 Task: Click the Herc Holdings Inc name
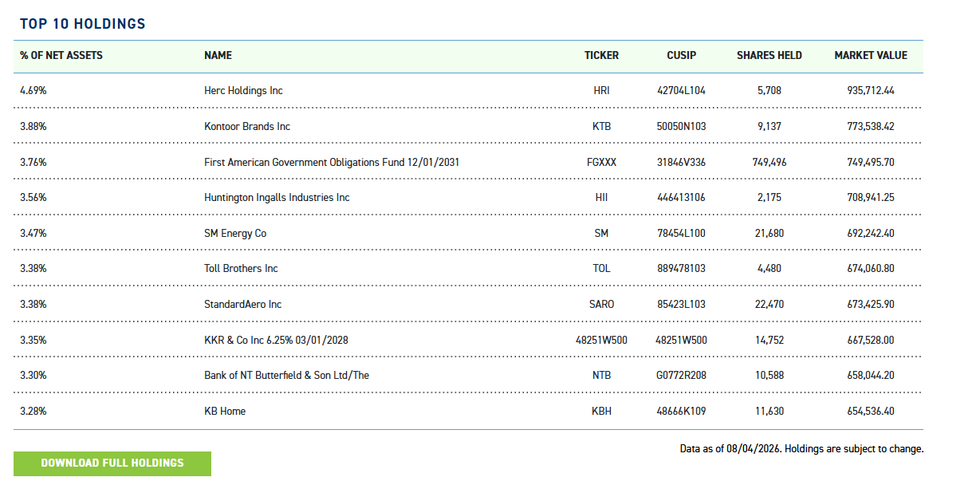coord(243,91)
